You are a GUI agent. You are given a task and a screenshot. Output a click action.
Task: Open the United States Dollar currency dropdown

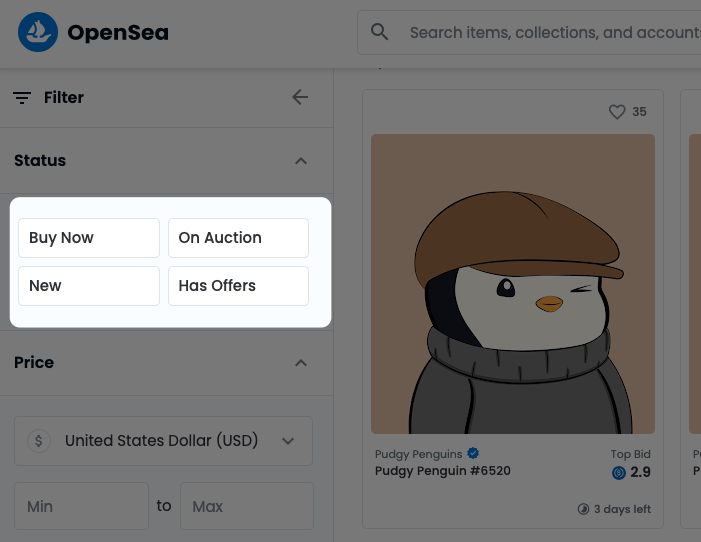pos(163,441)
